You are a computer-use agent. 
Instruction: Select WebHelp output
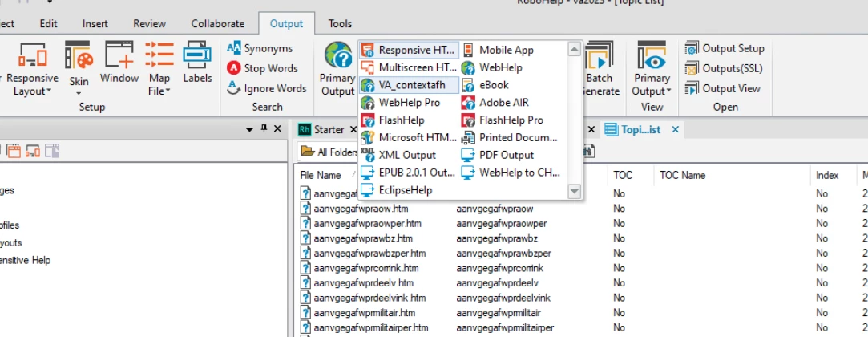click(x=512, y=67)
